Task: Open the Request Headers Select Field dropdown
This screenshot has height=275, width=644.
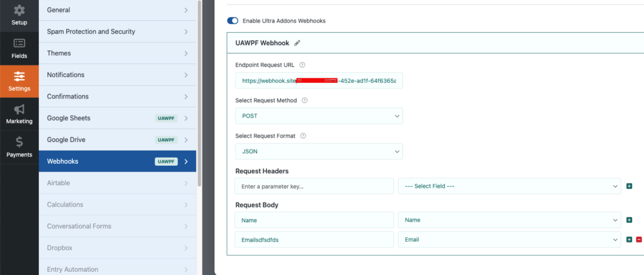Action: coord(509,186)
